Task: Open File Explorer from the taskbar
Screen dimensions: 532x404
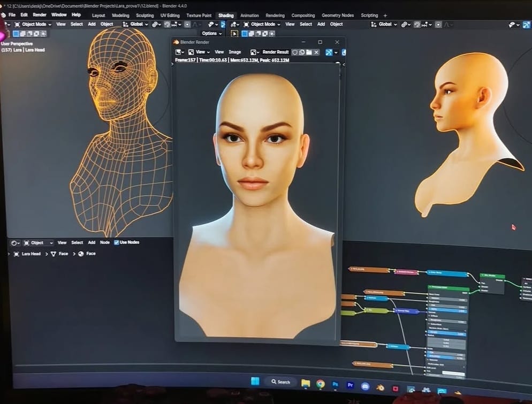Action: (x=306, y=383)
